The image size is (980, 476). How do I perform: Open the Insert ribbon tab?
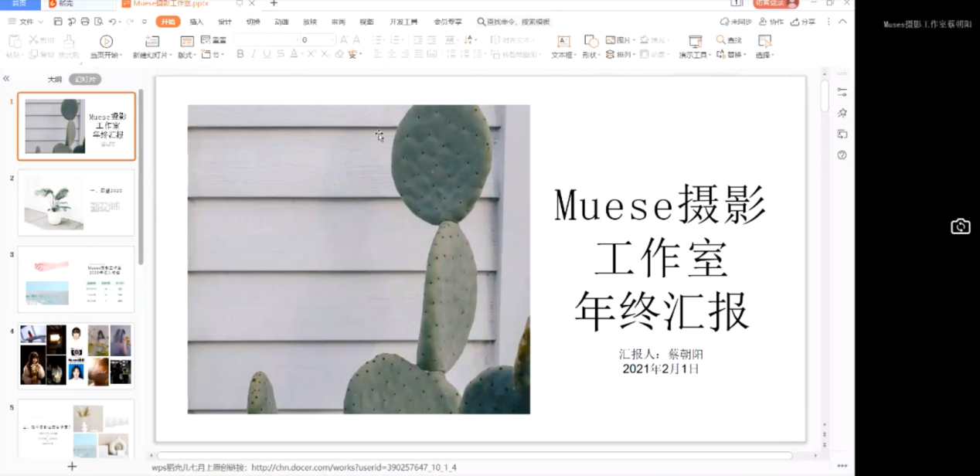(x=196, y=22)
